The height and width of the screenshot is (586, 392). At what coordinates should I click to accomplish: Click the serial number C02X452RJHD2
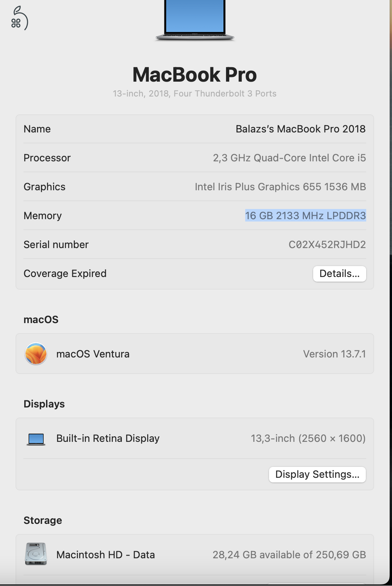(x=327, y=245)
